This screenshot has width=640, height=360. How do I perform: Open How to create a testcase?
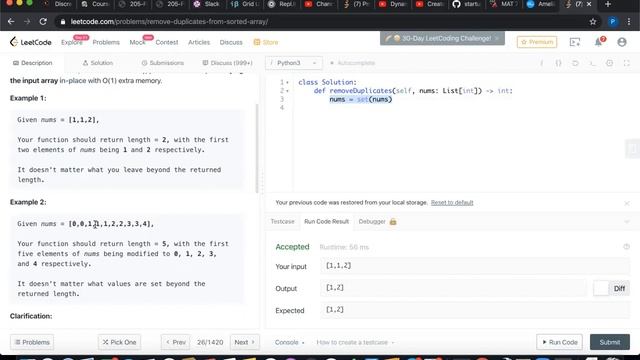[x=355, y=342]
